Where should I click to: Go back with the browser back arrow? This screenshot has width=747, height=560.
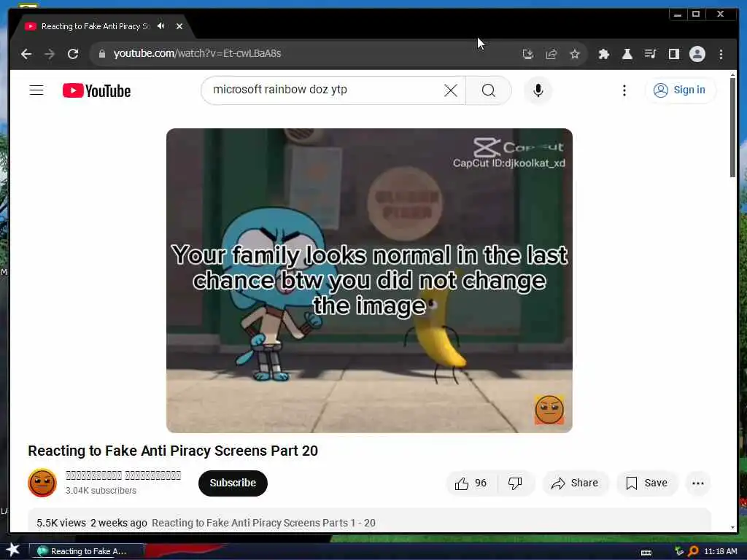point(26,54)
